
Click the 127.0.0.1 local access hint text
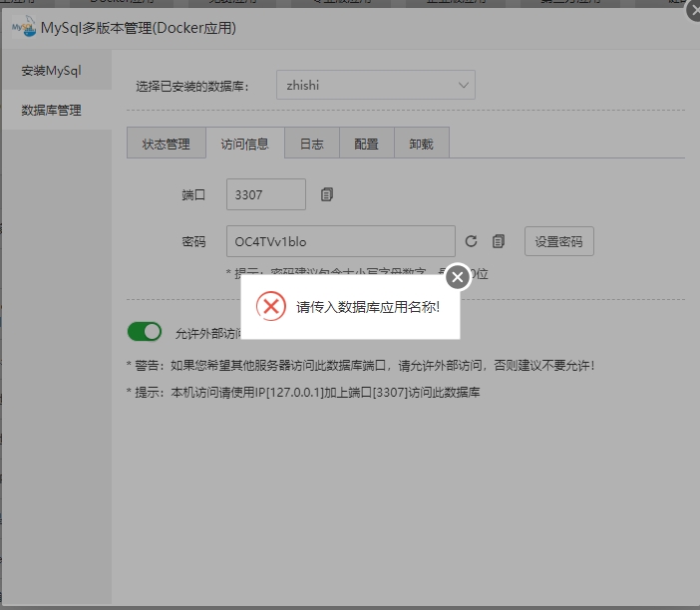(x=303, y=393)
